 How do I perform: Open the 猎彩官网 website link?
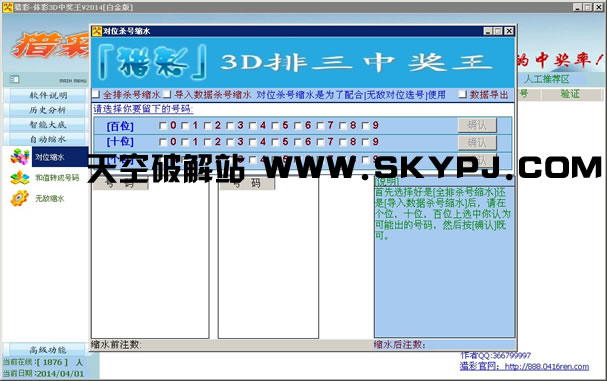[547, 366]
